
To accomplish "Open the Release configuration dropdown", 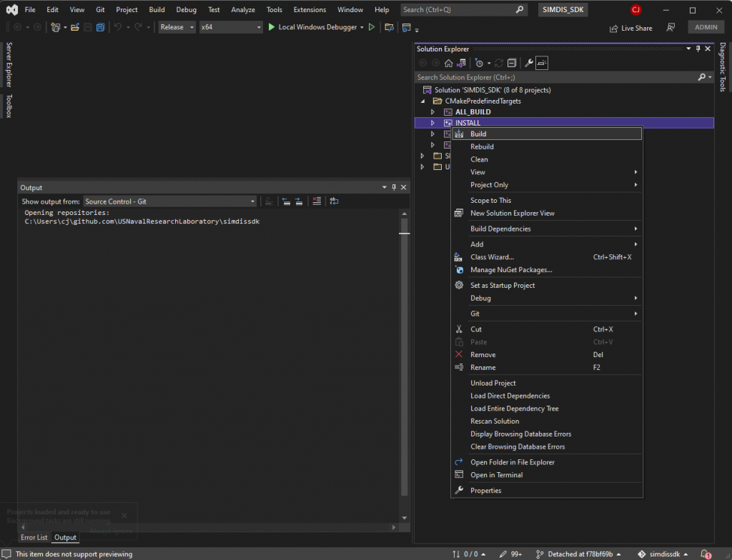I will (177, 27).
